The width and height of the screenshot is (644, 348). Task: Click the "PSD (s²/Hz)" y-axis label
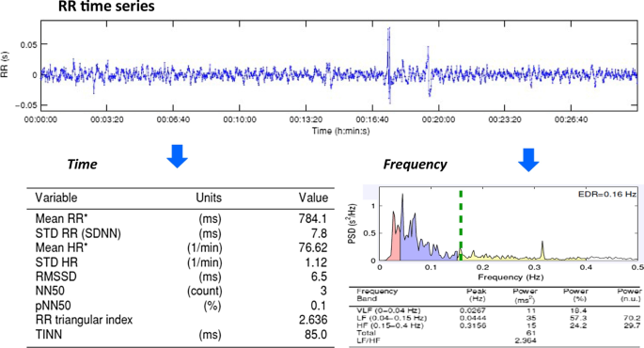(x=353, y=224)
